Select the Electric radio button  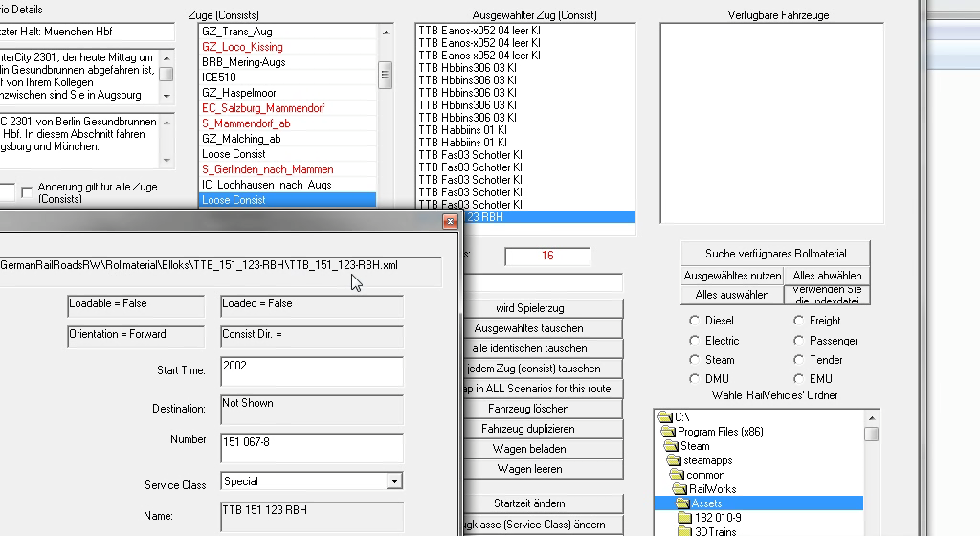[695, 341]
